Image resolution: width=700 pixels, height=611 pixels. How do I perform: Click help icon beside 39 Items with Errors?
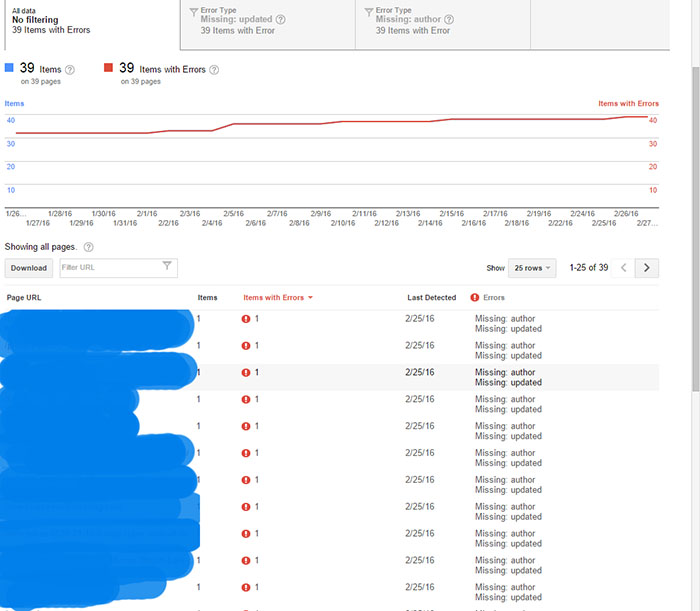pos(214,70)
